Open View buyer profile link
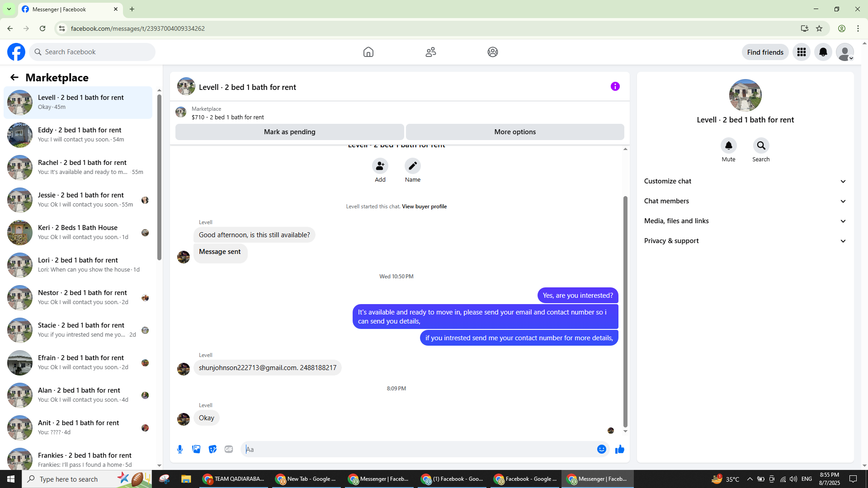Screen dimensions: 868x488 (424, 206)
